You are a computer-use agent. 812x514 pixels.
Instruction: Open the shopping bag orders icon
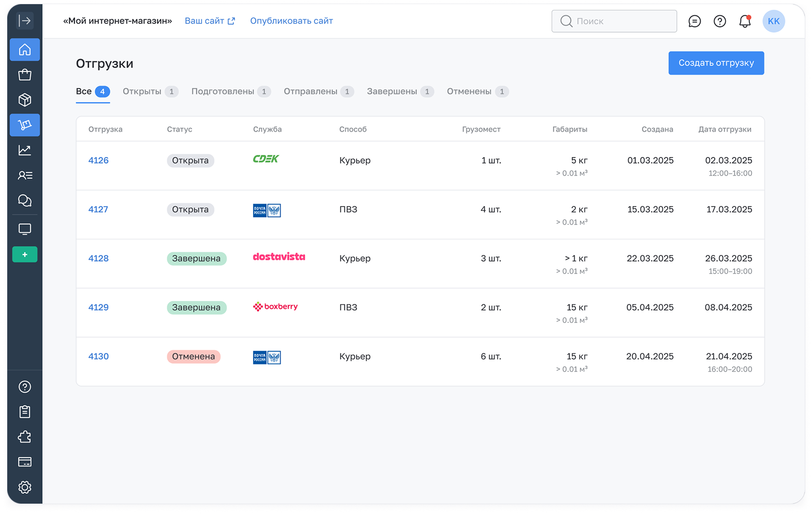(x=24, y=75)
